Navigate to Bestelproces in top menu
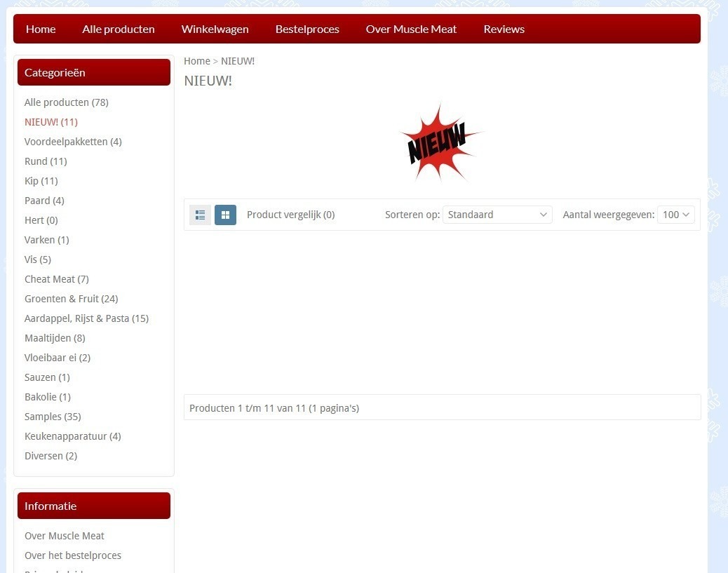Image resolution: width=728 pixels, height=573 pixels. [x=307, y=29]
